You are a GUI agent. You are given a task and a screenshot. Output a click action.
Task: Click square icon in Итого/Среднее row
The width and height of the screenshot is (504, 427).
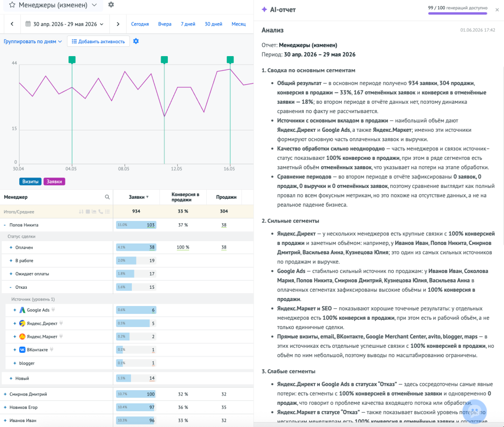tap(88, 212)
